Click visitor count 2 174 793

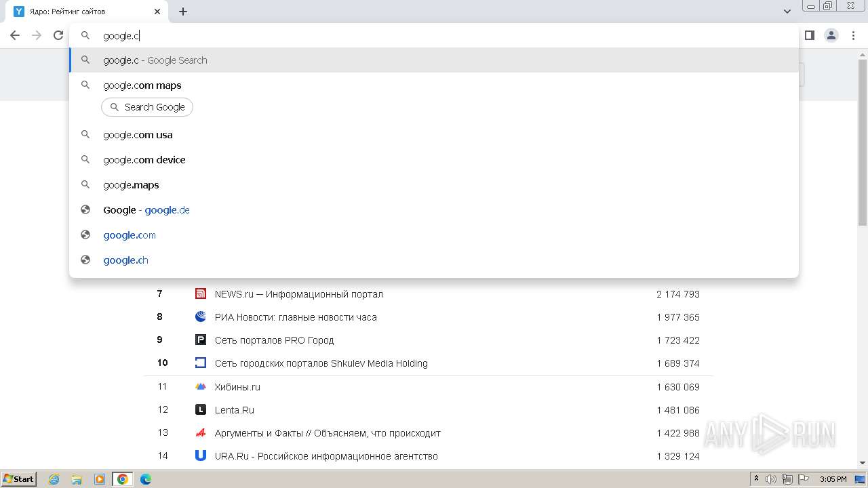tap(678, 294)
